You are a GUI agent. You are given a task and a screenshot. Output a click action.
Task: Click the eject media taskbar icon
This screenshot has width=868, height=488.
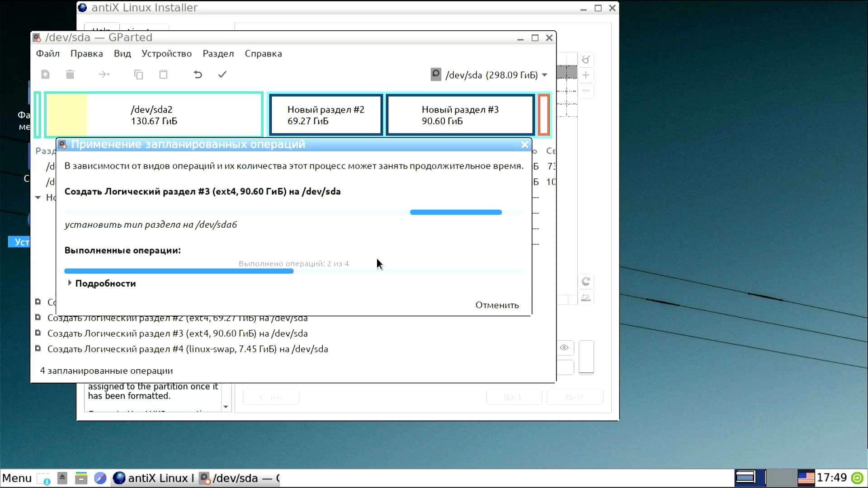click(x=62, y=478)
